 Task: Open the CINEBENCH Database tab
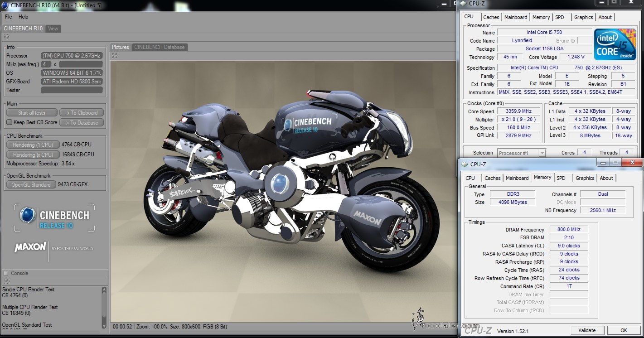[160, 47]
